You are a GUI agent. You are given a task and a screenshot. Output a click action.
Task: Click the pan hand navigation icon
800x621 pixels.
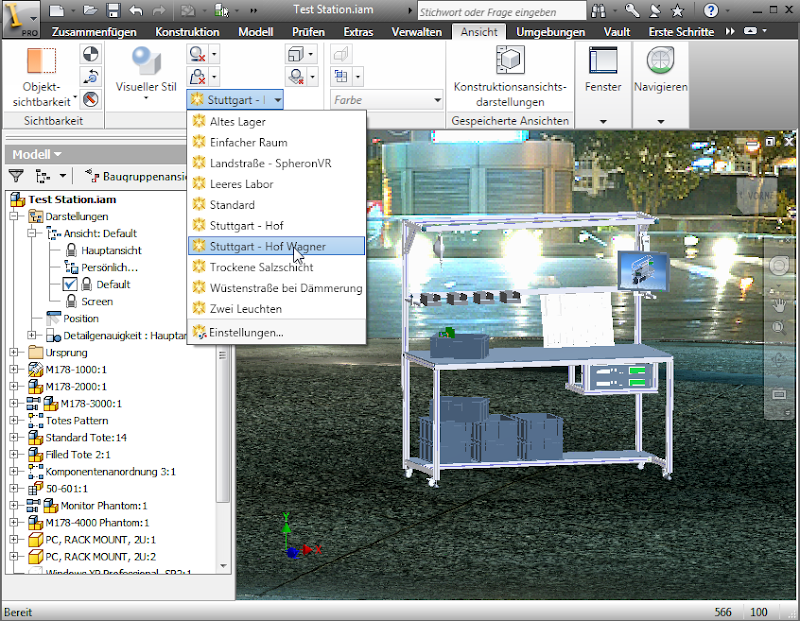(x=779, y=306)
